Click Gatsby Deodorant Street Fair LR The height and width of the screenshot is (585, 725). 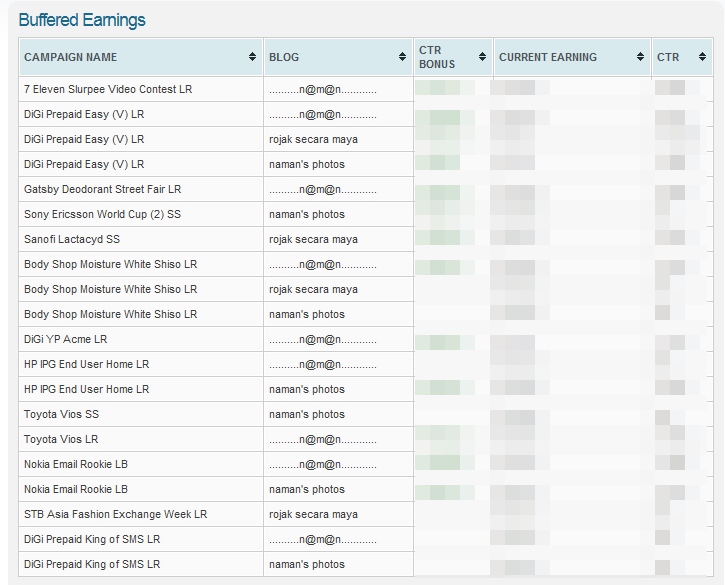pos(103,189)
